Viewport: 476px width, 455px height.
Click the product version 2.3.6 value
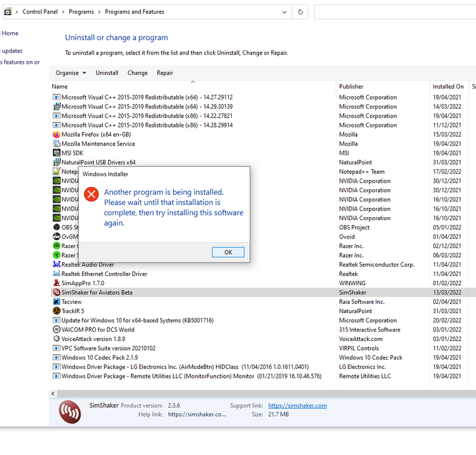coord(174,405)
